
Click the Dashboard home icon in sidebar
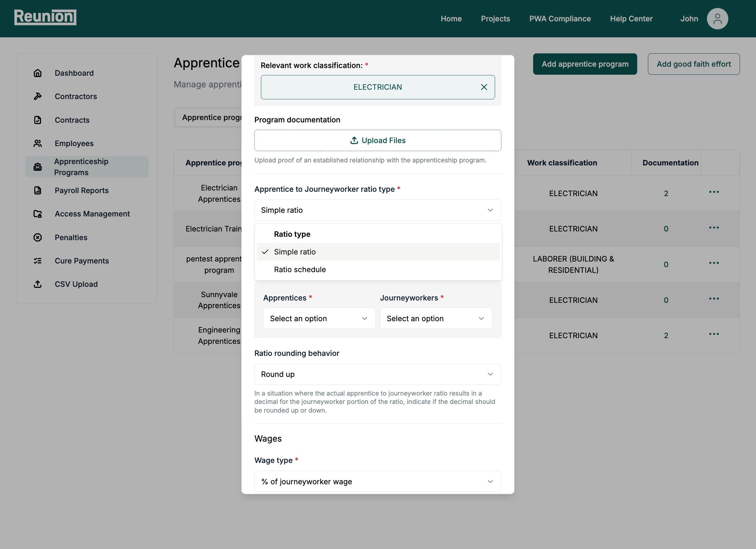38,73
